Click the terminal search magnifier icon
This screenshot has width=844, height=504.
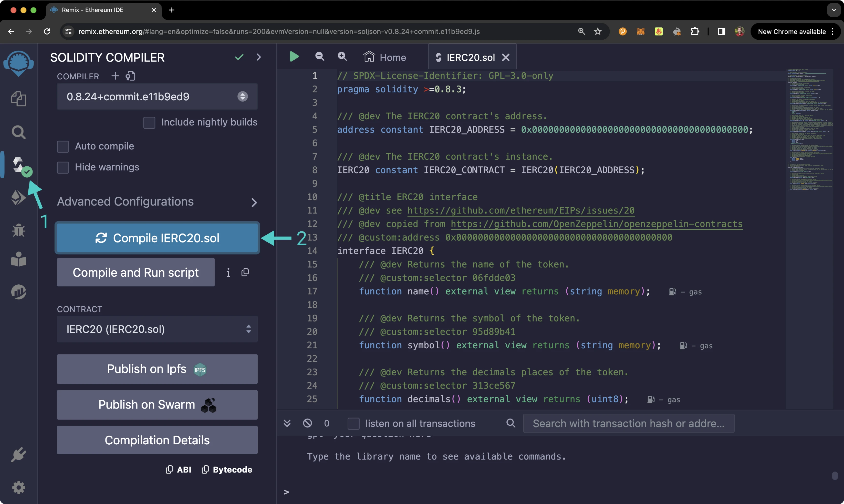pos(511,423)
